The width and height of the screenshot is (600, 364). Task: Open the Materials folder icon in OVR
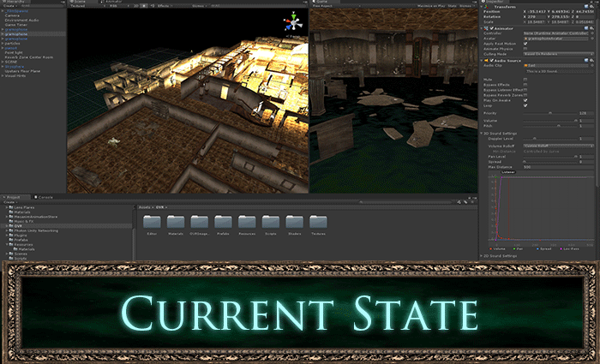[x=175, y=221]
